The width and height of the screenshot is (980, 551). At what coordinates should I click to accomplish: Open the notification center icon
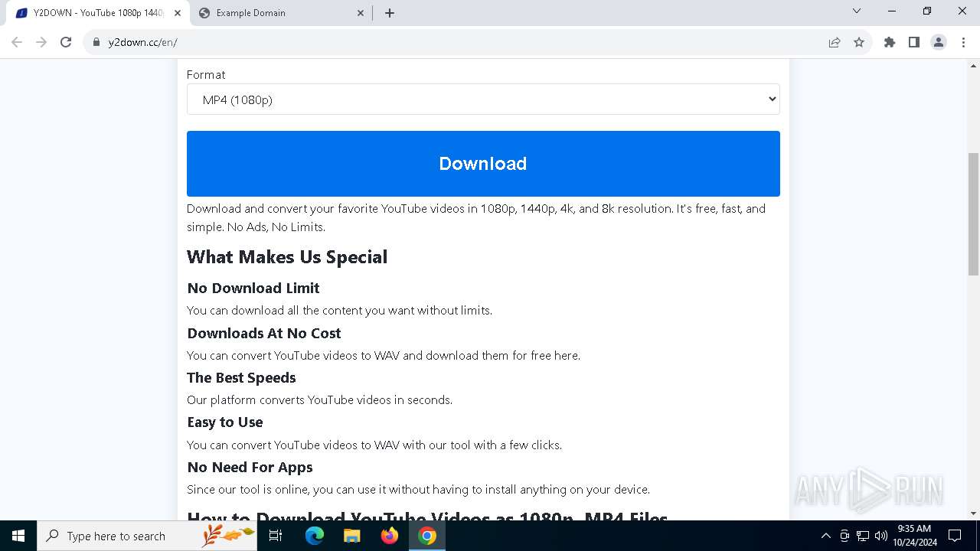955,536
